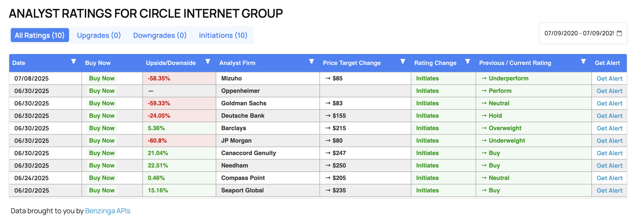The image size is (644, 220).
Task: Select the Mizuho analyst firm cell
Action: click(x=268, y=78)
